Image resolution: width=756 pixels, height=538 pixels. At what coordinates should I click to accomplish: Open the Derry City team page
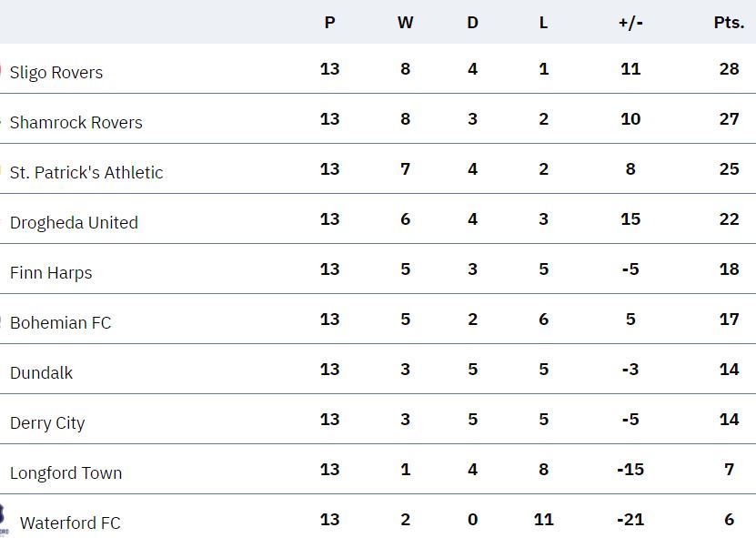[x=47, y=423]
